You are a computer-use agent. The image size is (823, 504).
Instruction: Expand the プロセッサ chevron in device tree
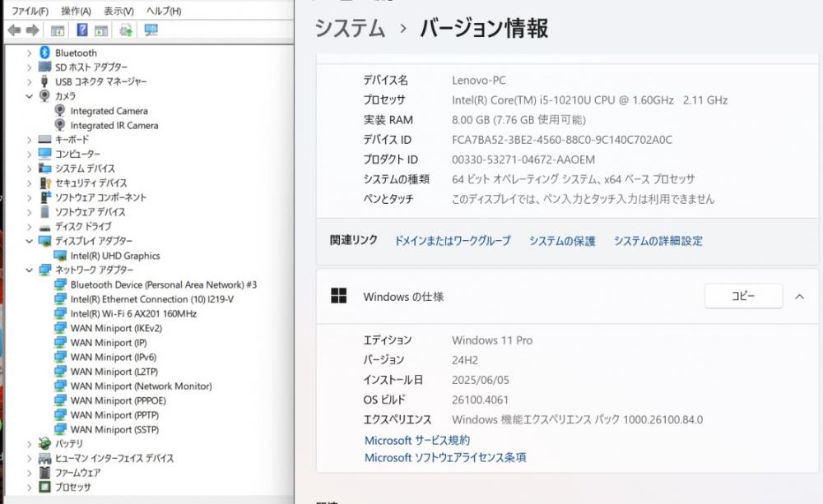point(29,488)
